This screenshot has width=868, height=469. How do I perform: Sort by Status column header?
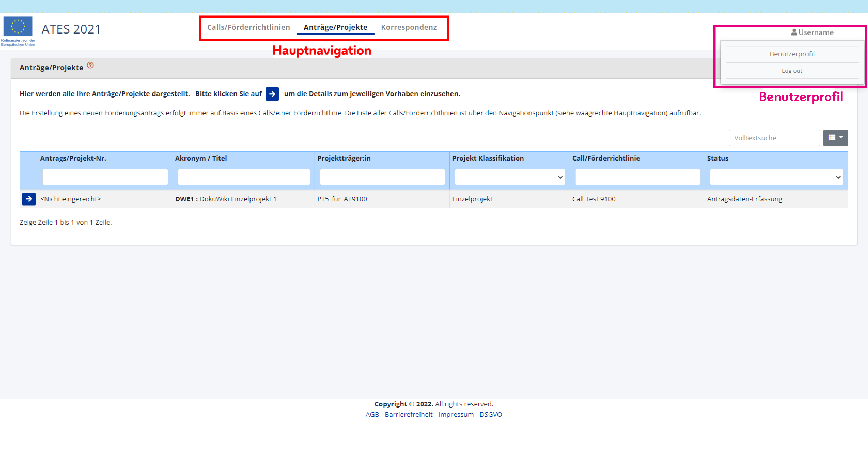(x=718, y=158)
